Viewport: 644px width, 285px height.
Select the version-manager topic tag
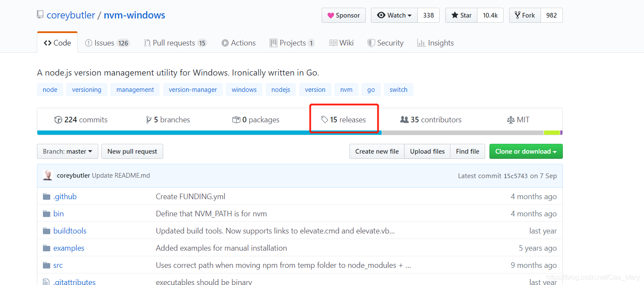193,90
